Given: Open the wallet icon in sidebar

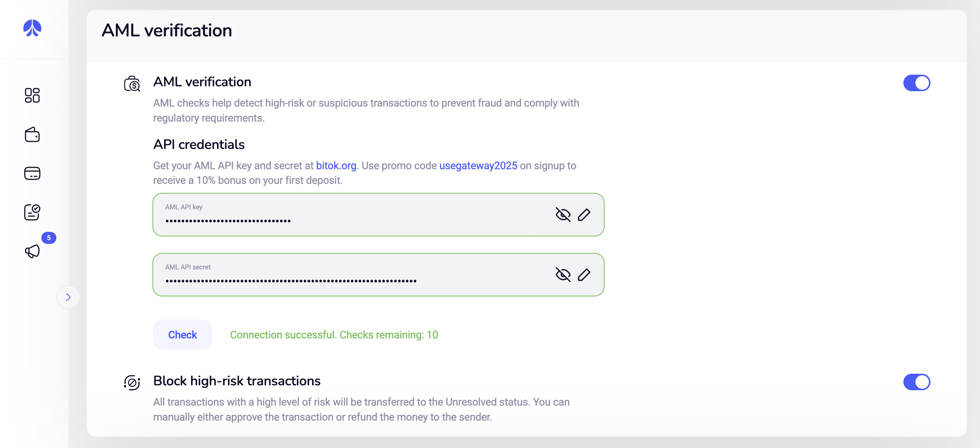Looking at the screenshot, I should click(x=32, y=135).
